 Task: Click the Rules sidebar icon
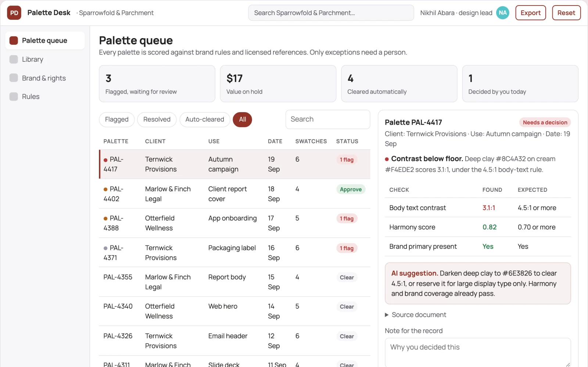click(14, 97)
